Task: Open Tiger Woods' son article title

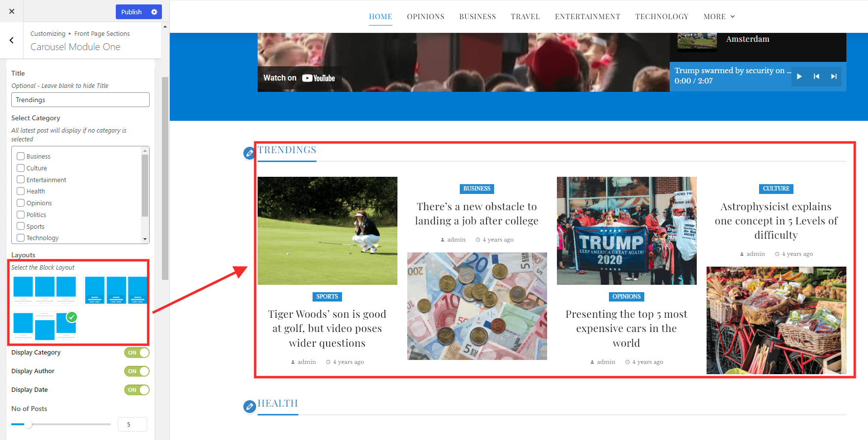Action: coord(327,329)
